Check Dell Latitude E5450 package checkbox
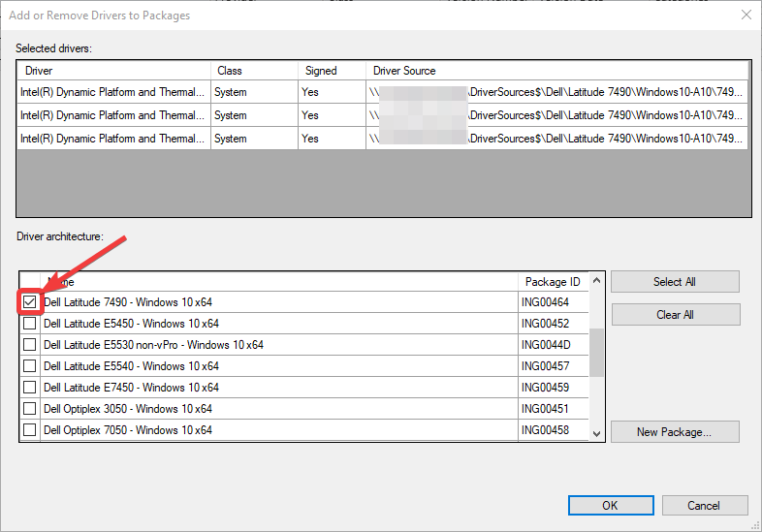This screenshot has height=532, width=762. point(30,324)
